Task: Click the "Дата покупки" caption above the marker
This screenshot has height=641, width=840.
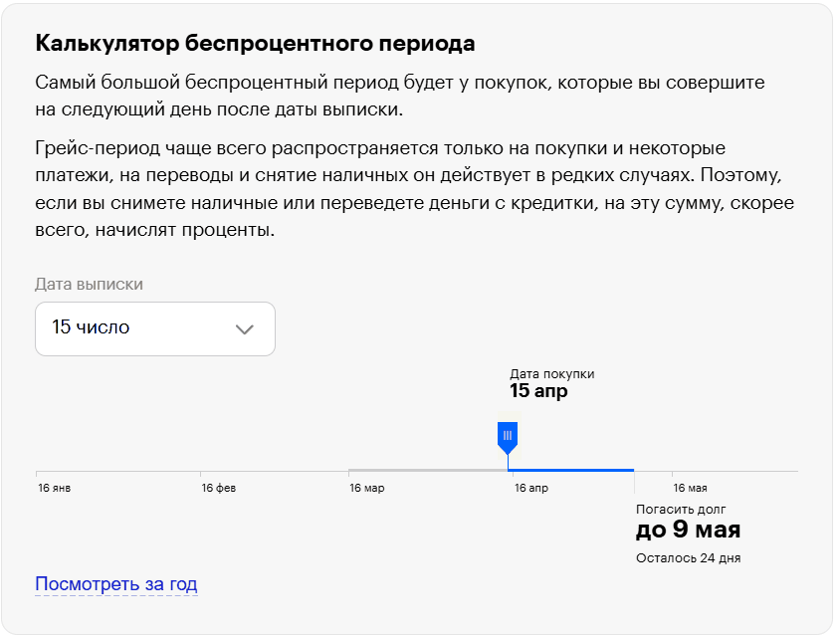Action: pyautogui.click(x=551, y=374)
